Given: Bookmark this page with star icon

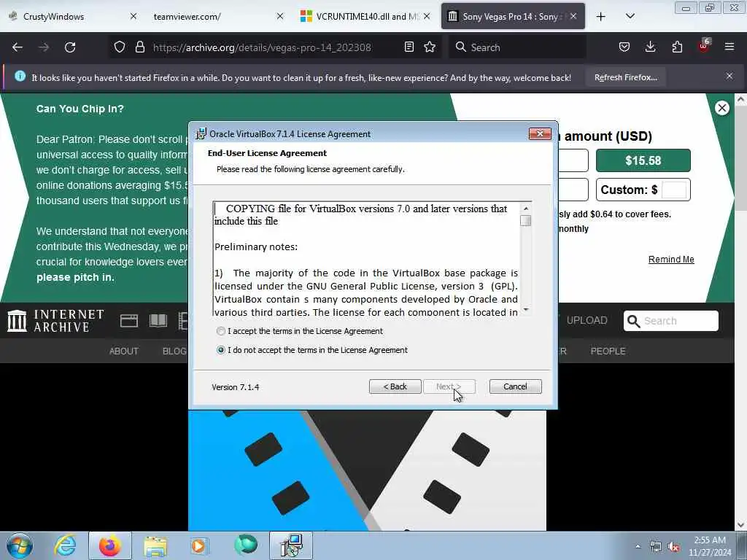Looking at the screenshot, I should [430, 47].
